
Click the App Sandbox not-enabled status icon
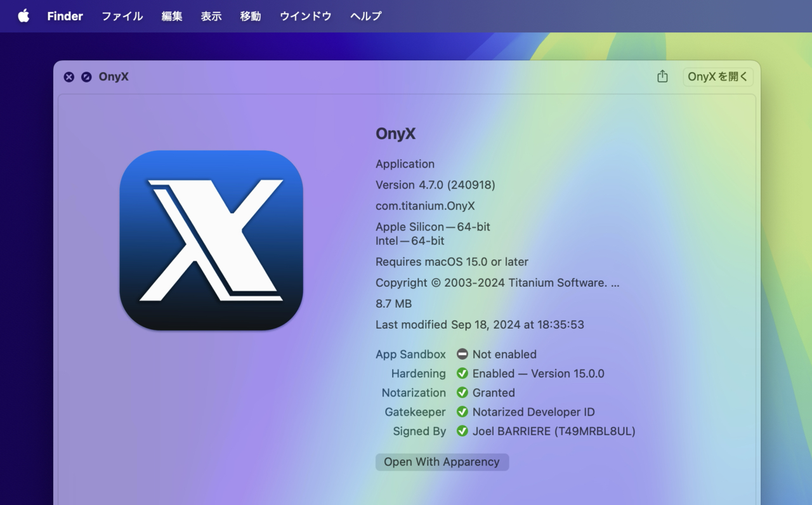[x=462, y=354]
